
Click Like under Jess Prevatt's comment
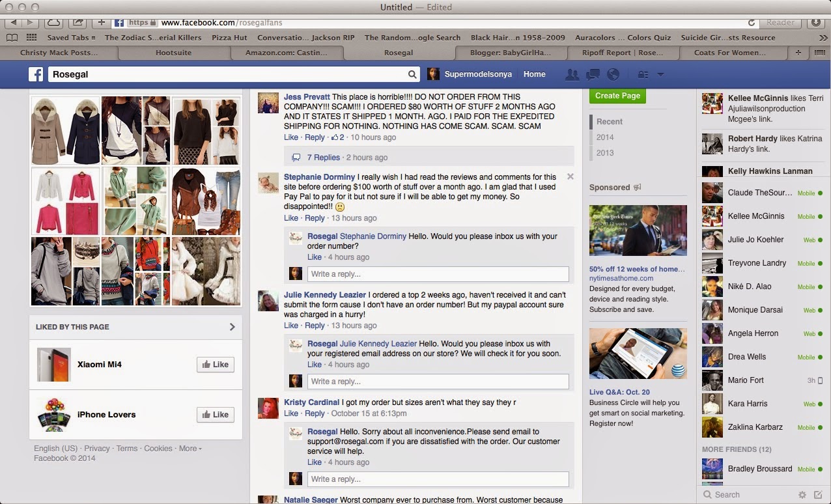tap(291, 137)
